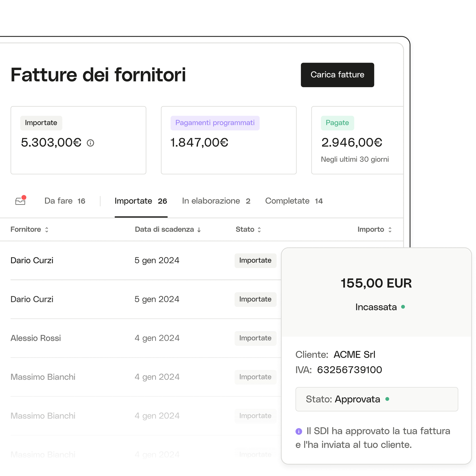Click the info icon next to 5.303,00€
This screenshot has width=476, height=476.
(90, 143)
